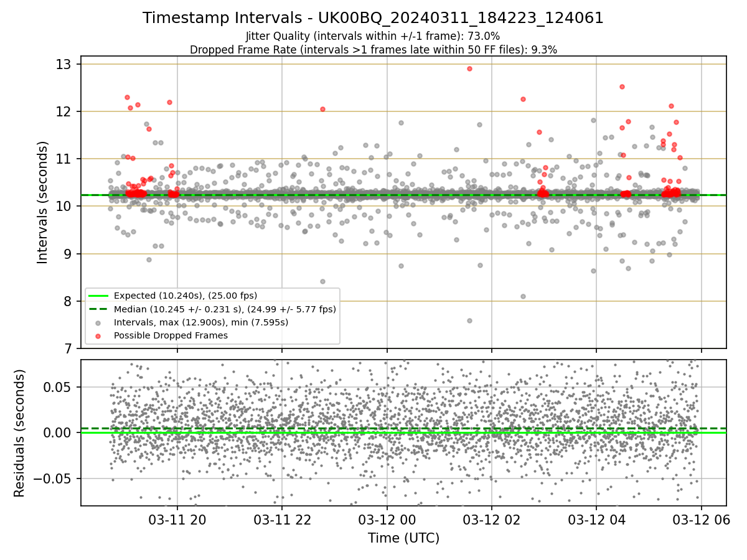The width and height of the screenshot is (747, 560).
Task: Select the 'Jitter Quality' subtitle line
Action: click(x=373, y=37)
